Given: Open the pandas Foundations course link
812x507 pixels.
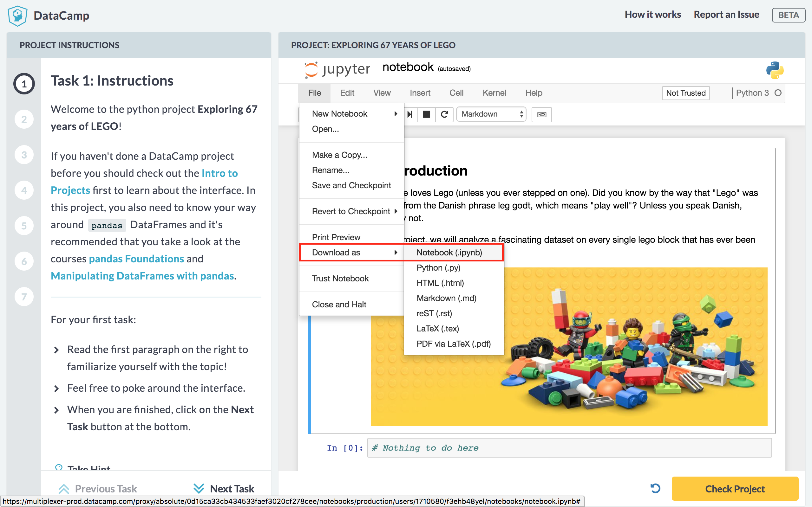Looking at the screenshot, I should [136, 259].
